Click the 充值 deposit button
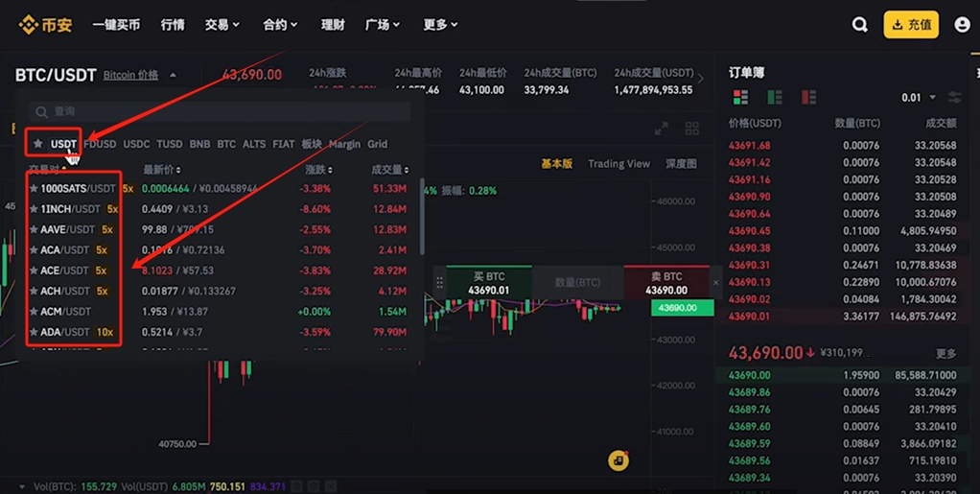Viewport: 980px width, 494px height. pos(911,25)
